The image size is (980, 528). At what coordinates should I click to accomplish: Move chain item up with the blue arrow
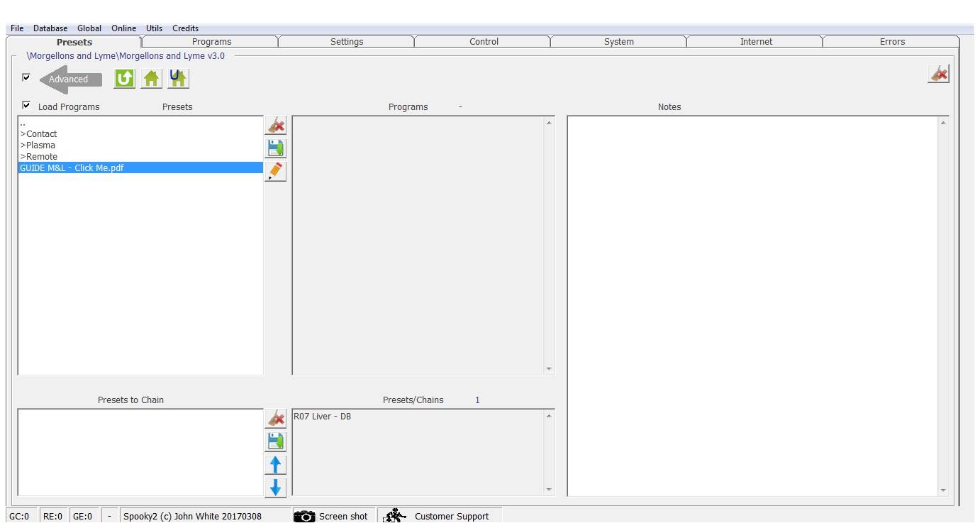tap(275, 465)
